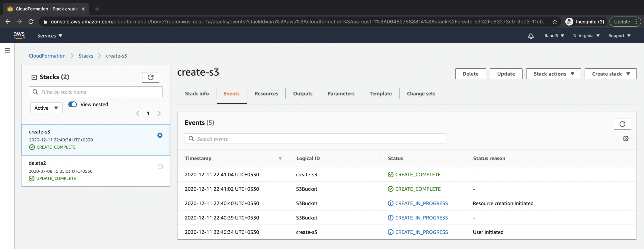Click timestamp 22:41:04 event row

click(x=407, y=174)
